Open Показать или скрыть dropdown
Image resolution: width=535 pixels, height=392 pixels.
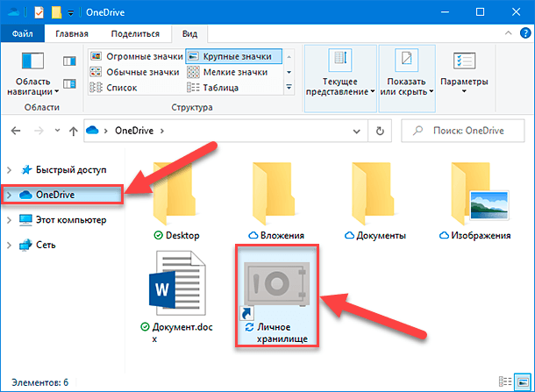click(407, 78)
